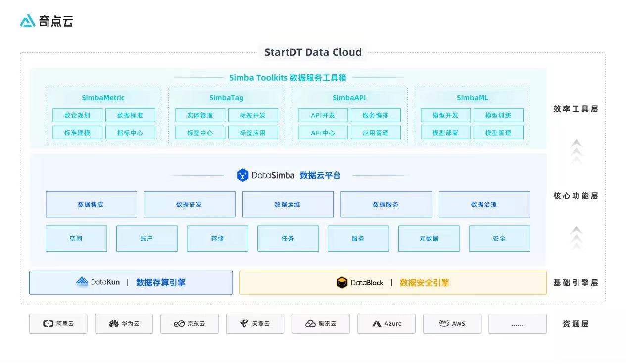626x364 pixels.
Task: Click the SimbaML heading
Action: click(472, 98)
